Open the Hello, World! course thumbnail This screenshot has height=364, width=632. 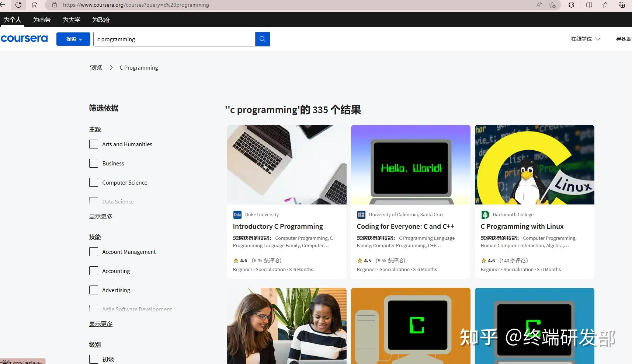click(x=411, y=165)
